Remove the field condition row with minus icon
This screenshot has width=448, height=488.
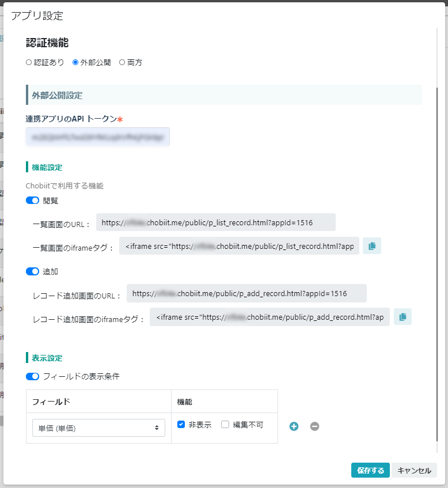click(314, 426)
